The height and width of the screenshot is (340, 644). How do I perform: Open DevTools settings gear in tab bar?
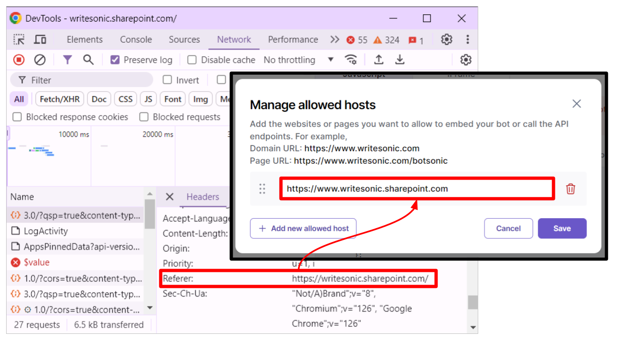(447, 39)
